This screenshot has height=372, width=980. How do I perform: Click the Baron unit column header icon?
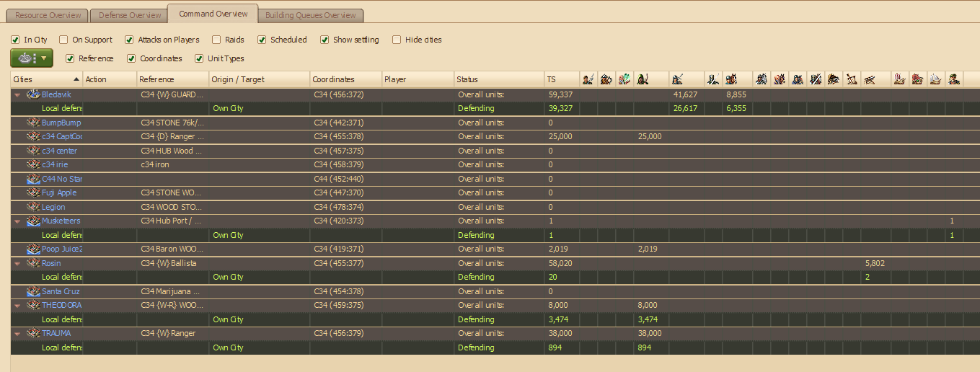click(955, 79)
